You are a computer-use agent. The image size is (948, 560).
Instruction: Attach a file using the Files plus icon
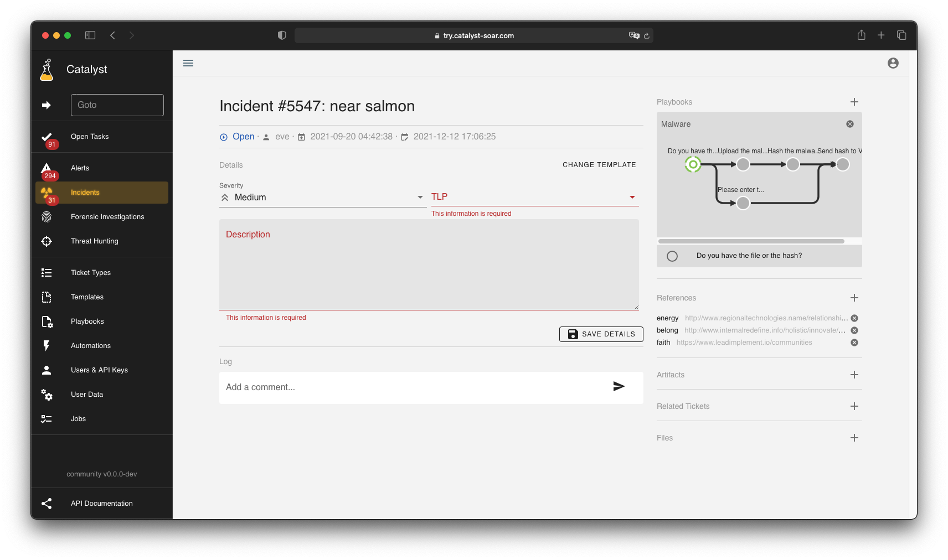pos(854,438)
